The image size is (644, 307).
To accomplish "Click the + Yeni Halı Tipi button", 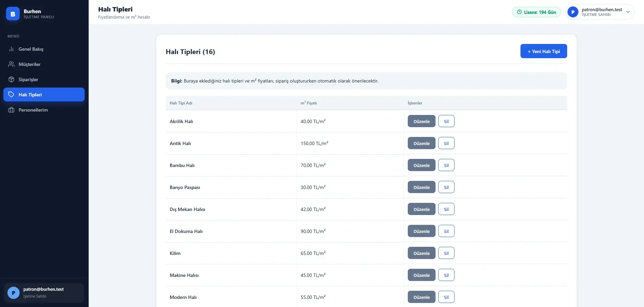I will point(543,51).
